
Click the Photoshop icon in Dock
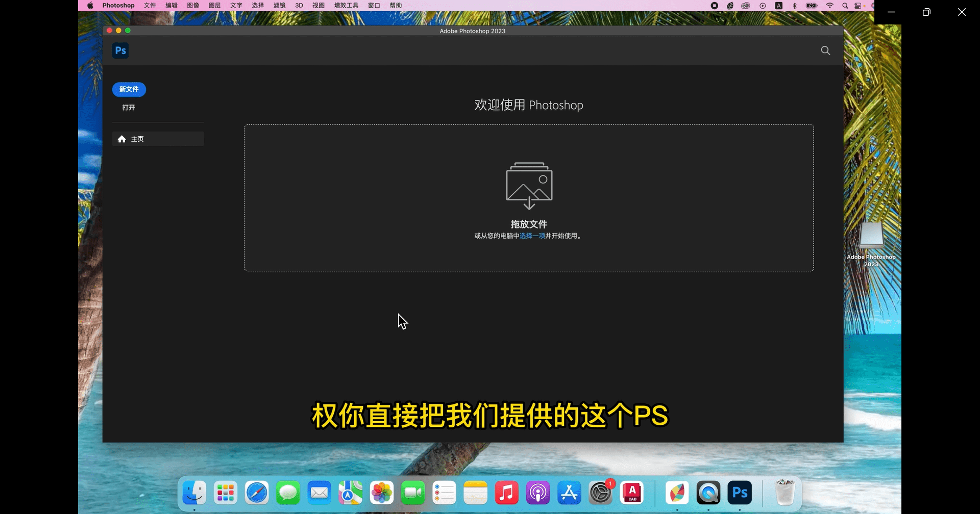(740, 493)
